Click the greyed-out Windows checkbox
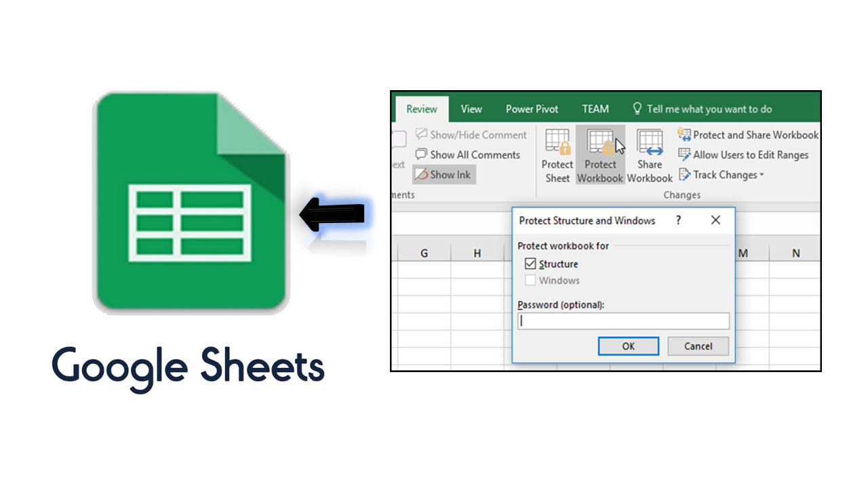Screen dimensions: 868x488 tap(530, 280)
